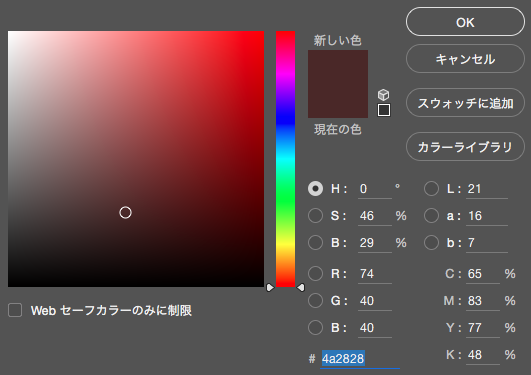Click the out-of-gamut cube warning icon

tap(383, 95)
